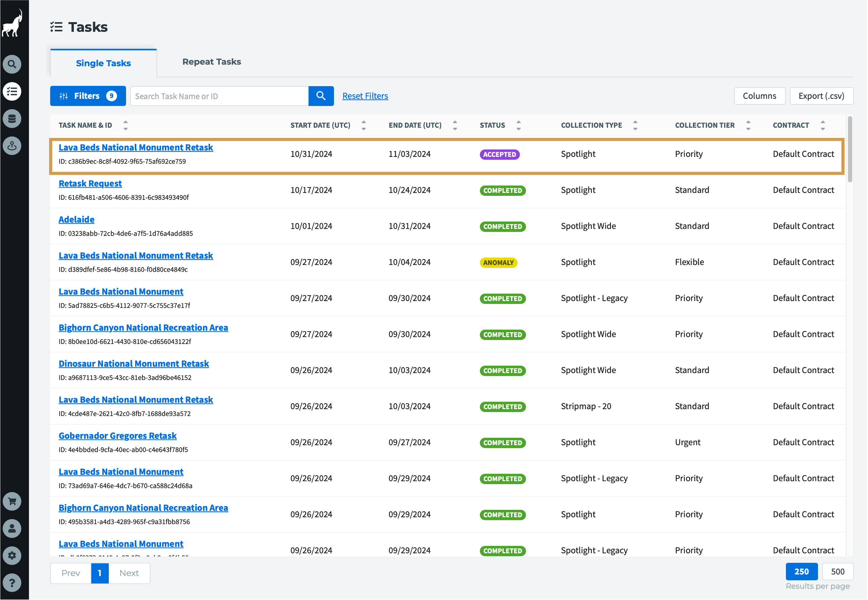This screenshot has height=600, width=868.
Task: Click the goat logo in the sidebar
Action: [x=12, y=23]
